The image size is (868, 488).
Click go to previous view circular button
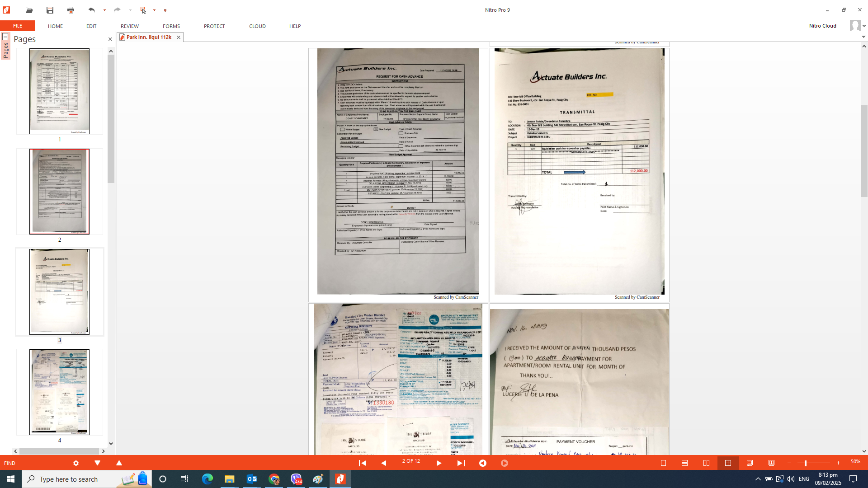click(x=483, y=463)
